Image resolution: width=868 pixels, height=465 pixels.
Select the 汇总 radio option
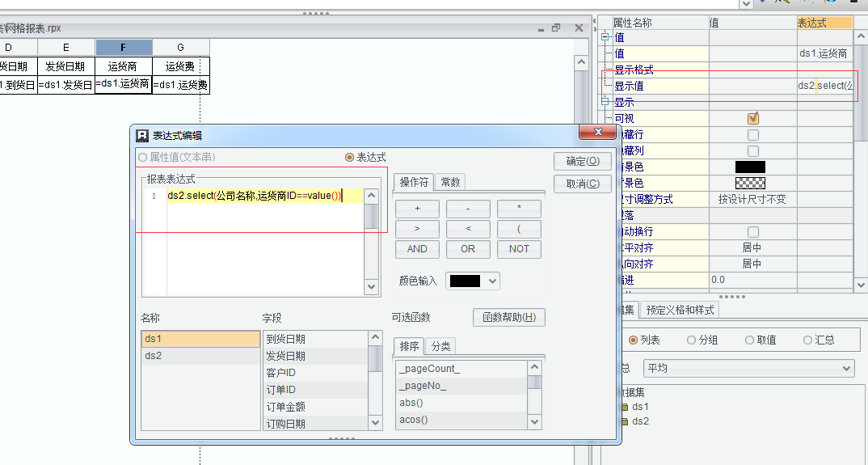[x=807, y=340]
